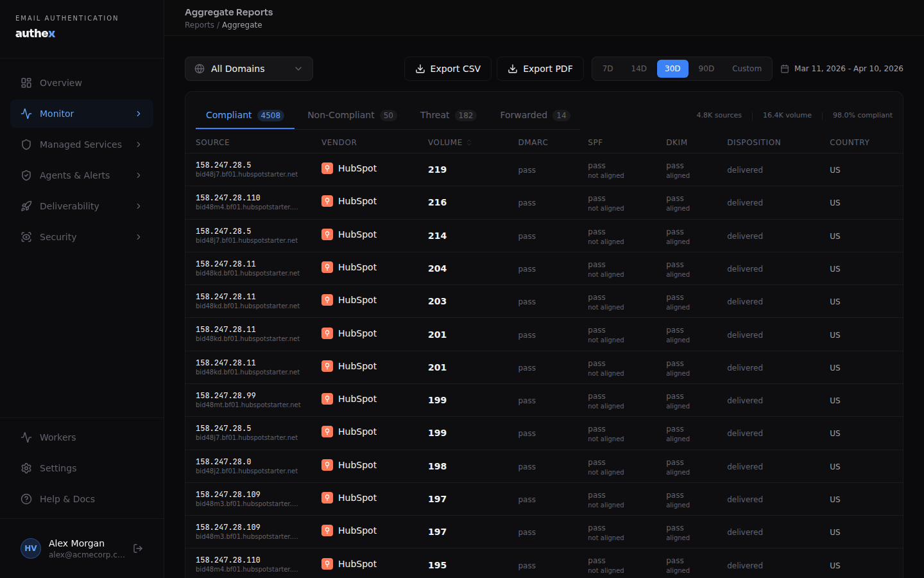This screenshot has height=578, width=924.
Task: Click HubSpot logo in the volume 219 row
Action: point(327,168)
